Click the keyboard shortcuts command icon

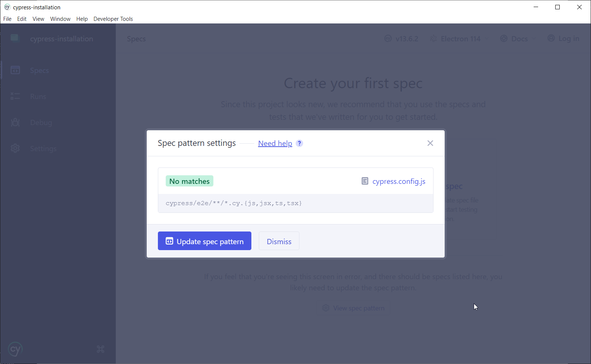click(x=101, y=349)
